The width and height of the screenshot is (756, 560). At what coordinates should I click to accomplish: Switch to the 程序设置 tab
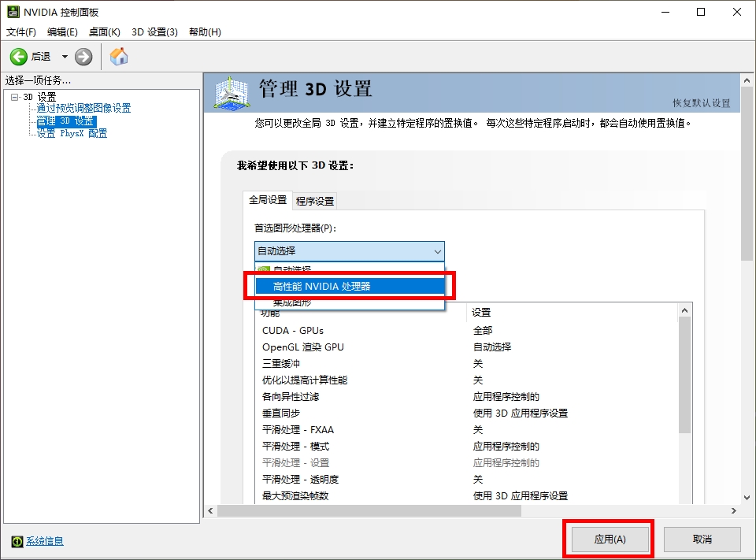315,200
